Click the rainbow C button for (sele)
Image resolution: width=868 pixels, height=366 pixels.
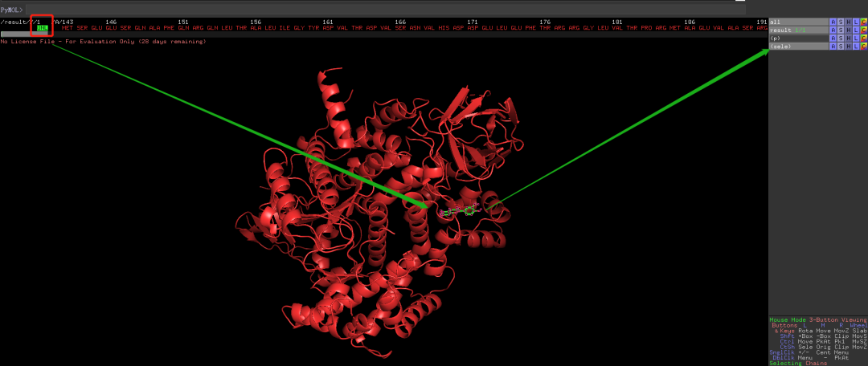coord(864,47)
